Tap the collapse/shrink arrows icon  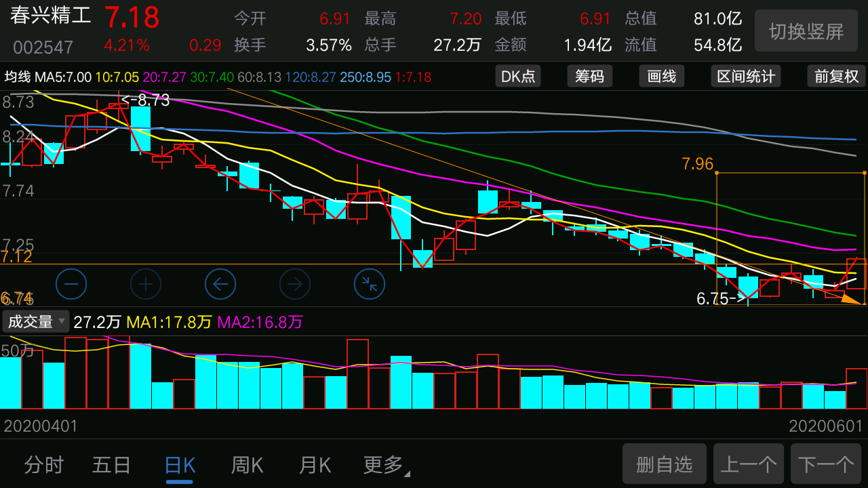[370, 284]
